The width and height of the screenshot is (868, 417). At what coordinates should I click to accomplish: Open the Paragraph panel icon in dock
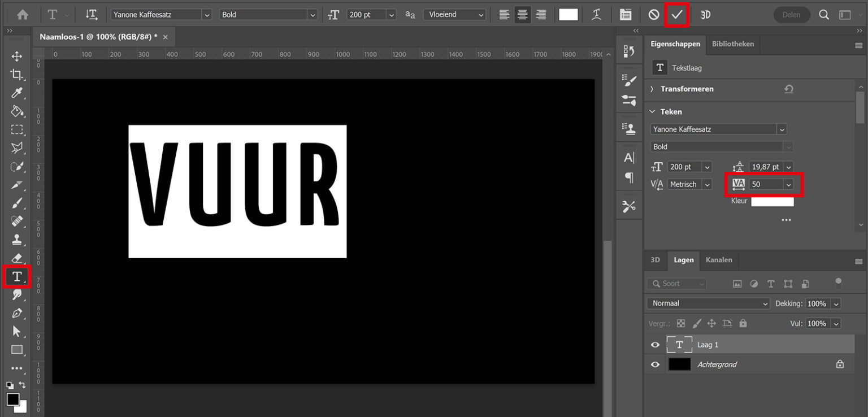[629, 178]
